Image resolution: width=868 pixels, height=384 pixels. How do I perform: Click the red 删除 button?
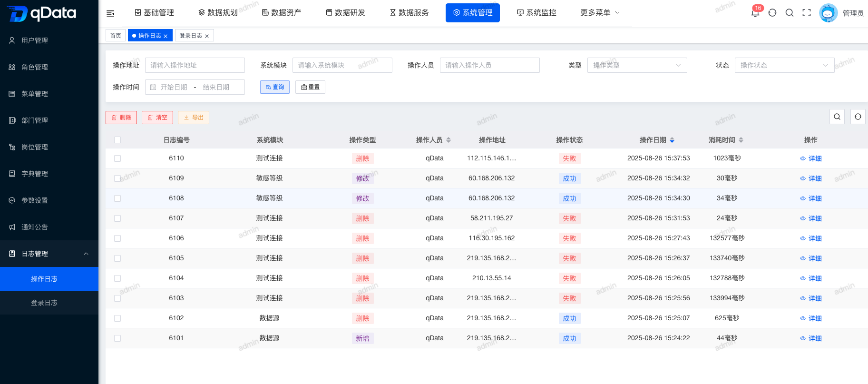pyautogui.click(x=121, y=118)
